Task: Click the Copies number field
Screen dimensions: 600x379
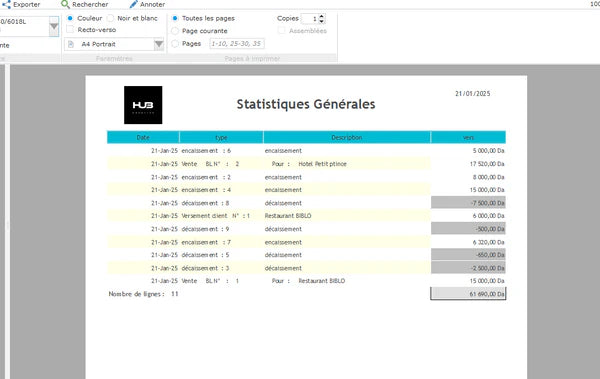Action: (x=310, y=18)
